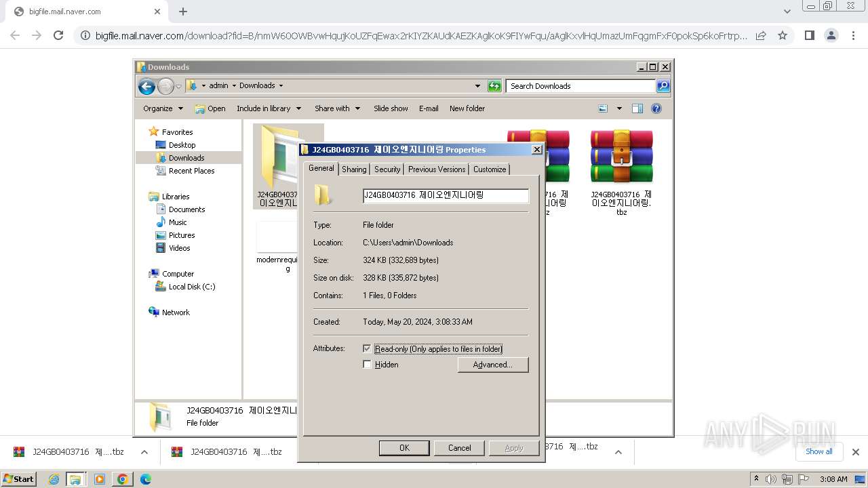Click Open in Explorer toolbar
The image size is (868, 488).
pos(210,108)
